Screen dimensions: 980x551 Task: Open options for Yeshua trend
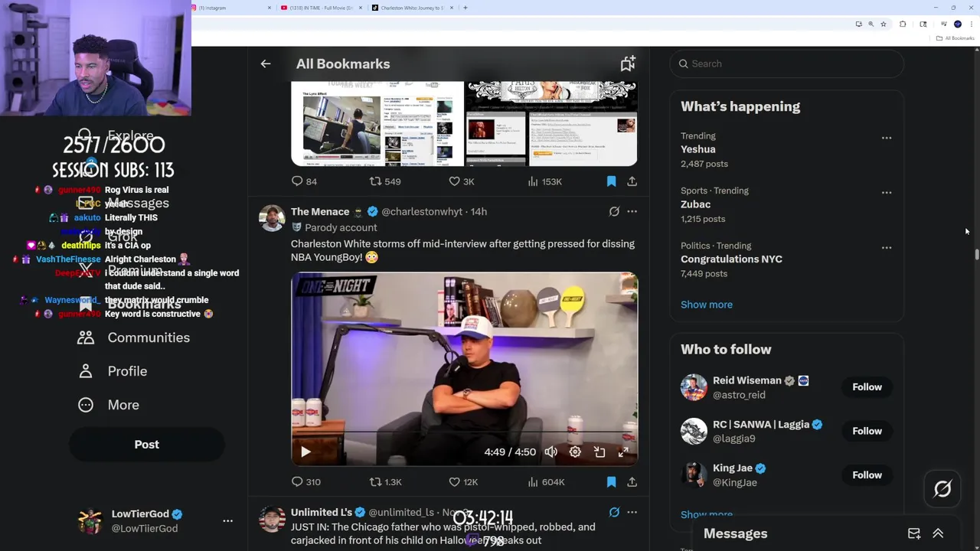887,138
